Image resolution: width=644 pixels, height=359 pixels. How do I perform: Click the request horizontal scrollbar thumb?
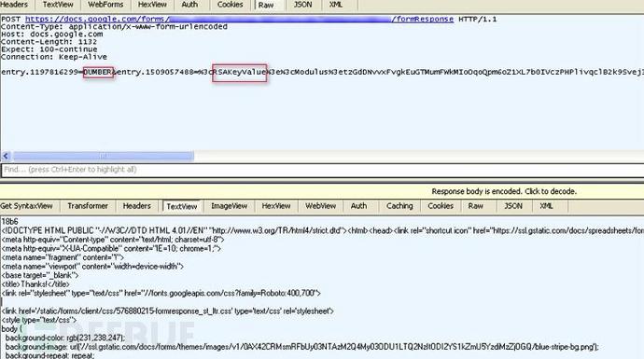pos(103,156)
